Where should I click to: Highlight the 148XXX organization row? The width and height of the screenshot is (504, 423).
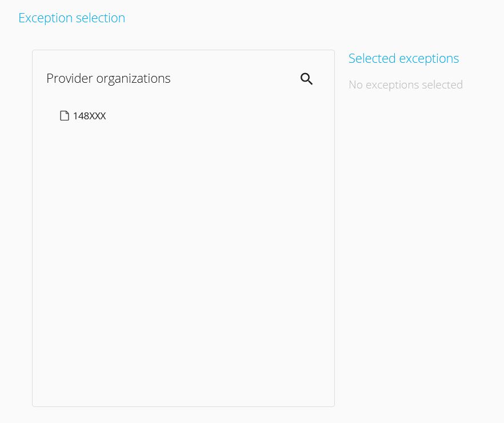[x=83, y=116]
